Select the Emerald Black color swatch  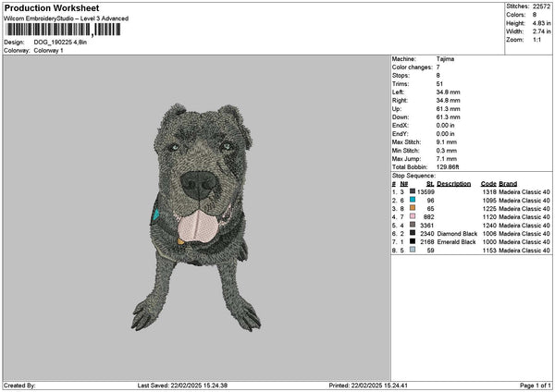[x=413, y=241]
